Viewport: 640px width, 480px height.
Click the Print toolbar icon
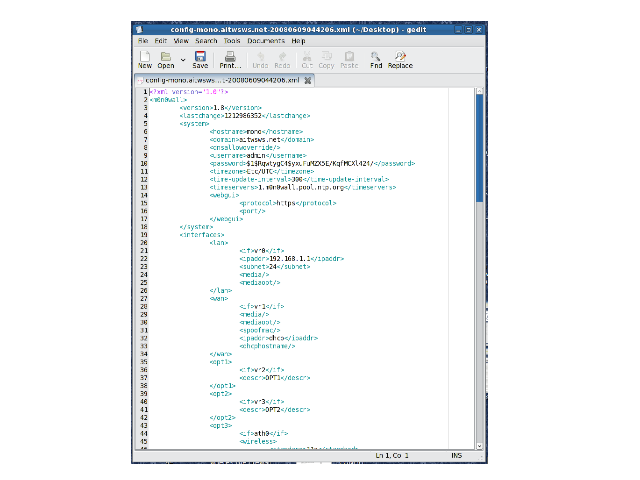pos(230,59)
